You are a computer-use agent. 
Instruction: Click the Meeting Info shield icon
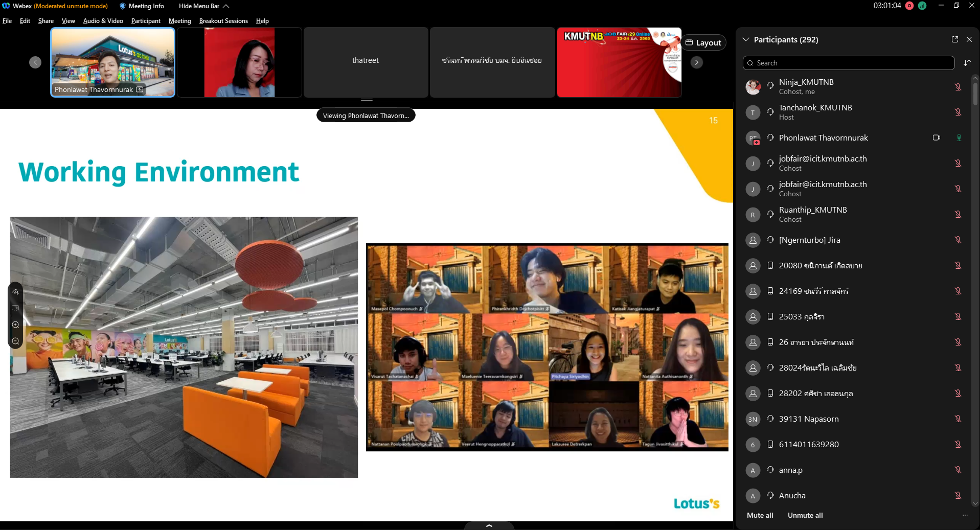tap(123, 6)
